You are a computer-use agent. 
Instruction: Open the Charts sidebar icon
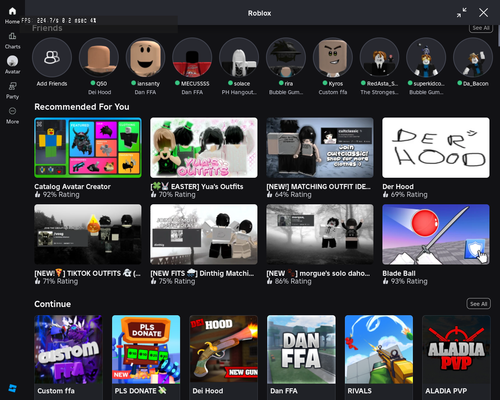12,36
